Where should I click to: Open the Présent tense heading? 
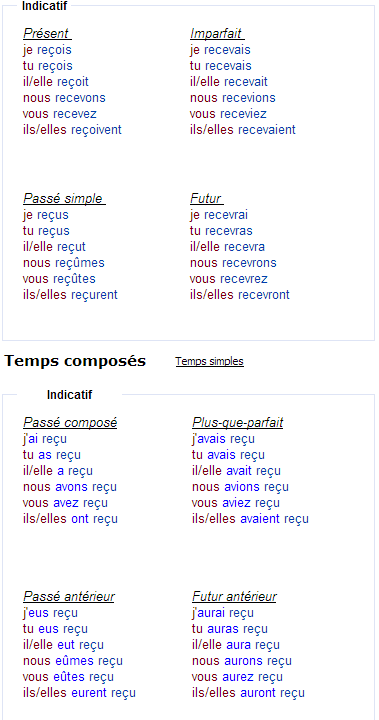pos(47,34)
